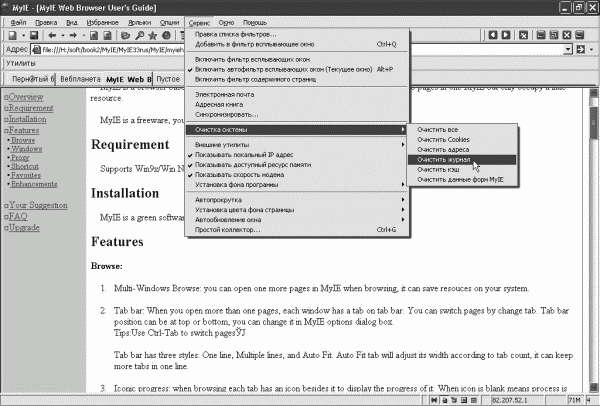
Task: Click the open folder toolbar icon
Action: (x=125, y=36)
